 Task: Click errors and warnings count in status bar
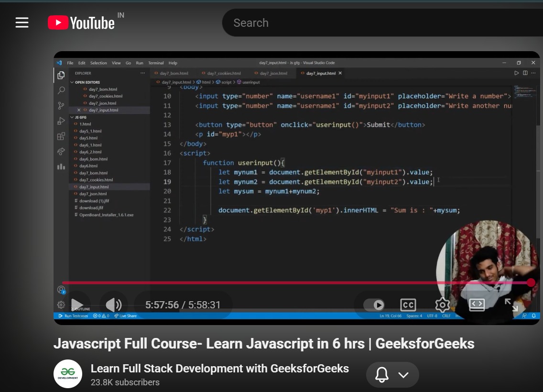(x=101, y=316)
